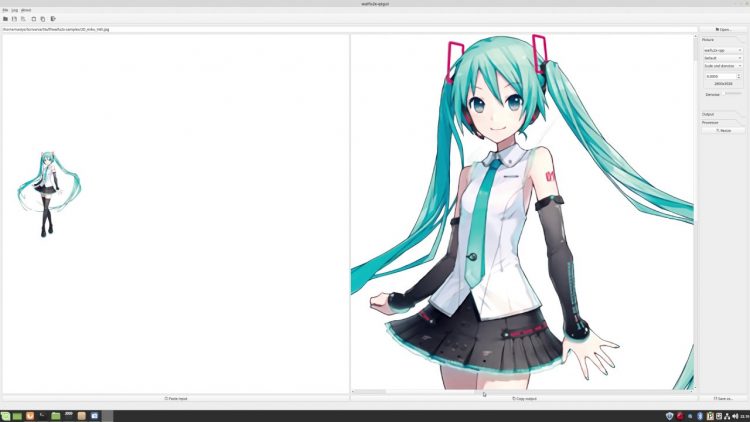This screenshot has height=422, width=750.
Task: Click the second toolbar icon beside the folder
Action: tap(14, 19)
